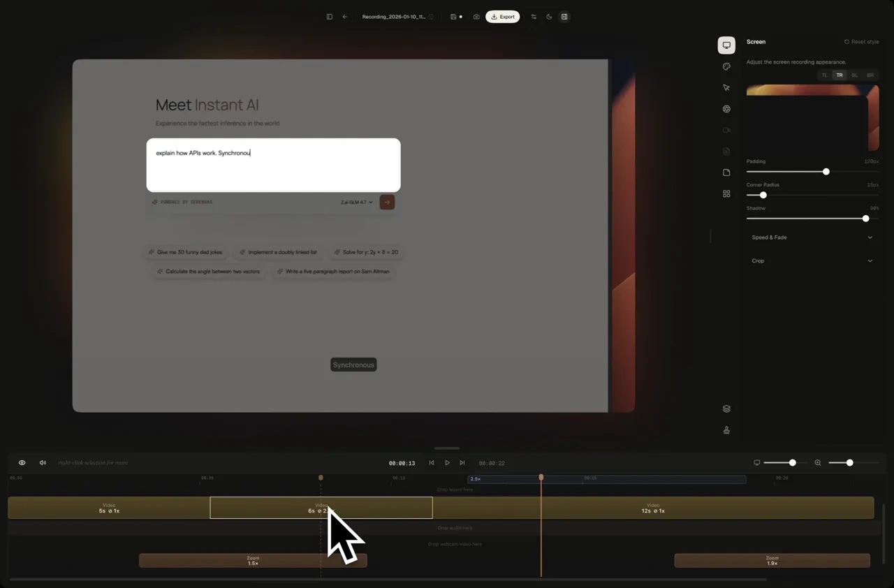Open the dimmed document lines tab
The image size is (894, 588).
click(726, 152)
